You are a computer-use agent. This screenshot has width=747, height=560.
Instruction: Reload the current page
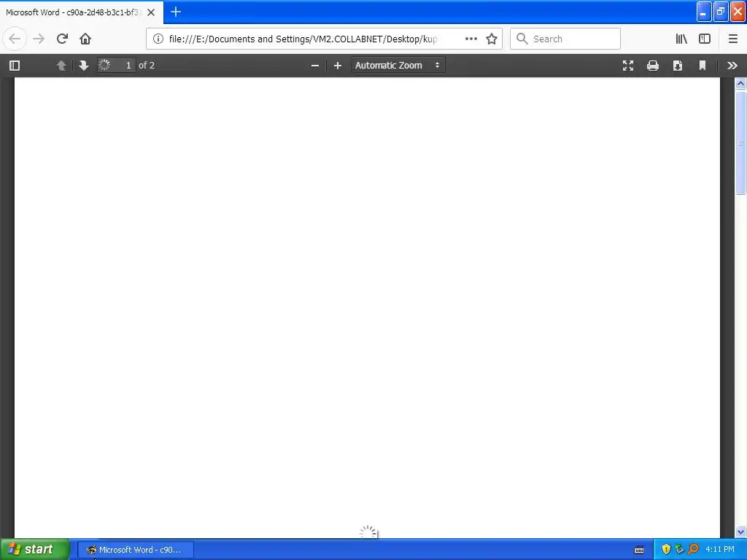pos(62,39)
